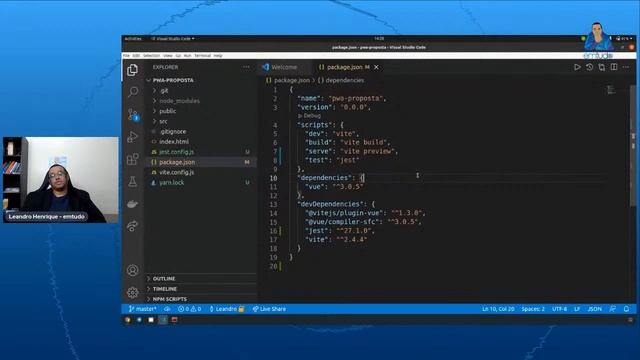The width and height of the screenshot is (640, 360).
Task: Click the UTF-8 encoding selector
Action: click(x=560, y=309)
